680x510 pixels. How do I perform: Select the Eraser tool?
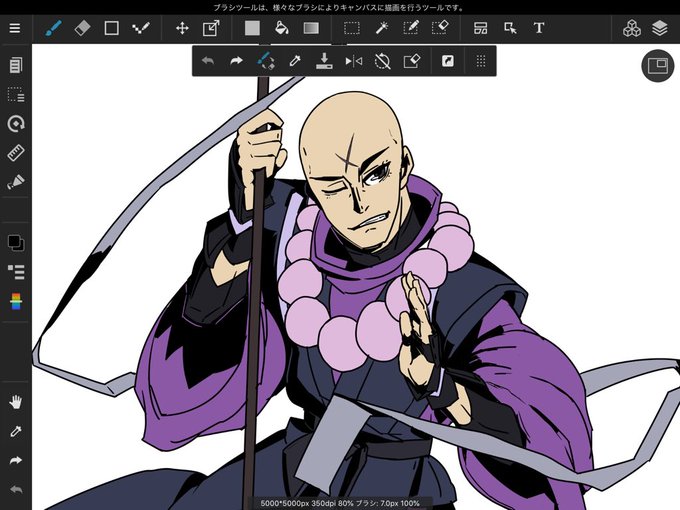pos(82,29)
